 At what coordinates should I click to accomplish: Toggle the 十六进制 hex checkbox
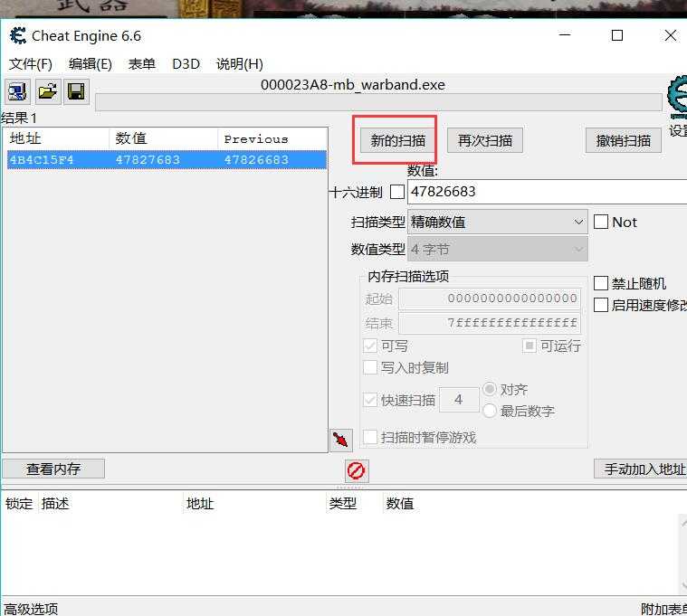pos(397,192)
